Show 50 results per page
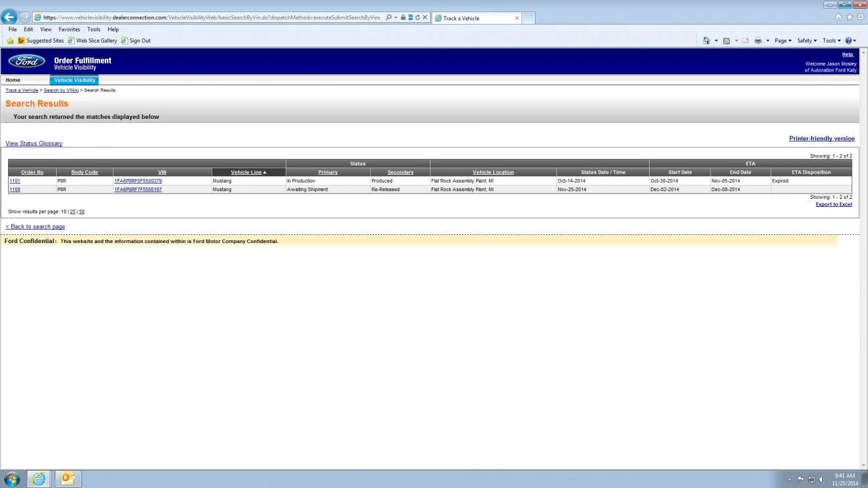This screenshot has width=868, height=488. (81, 212)
